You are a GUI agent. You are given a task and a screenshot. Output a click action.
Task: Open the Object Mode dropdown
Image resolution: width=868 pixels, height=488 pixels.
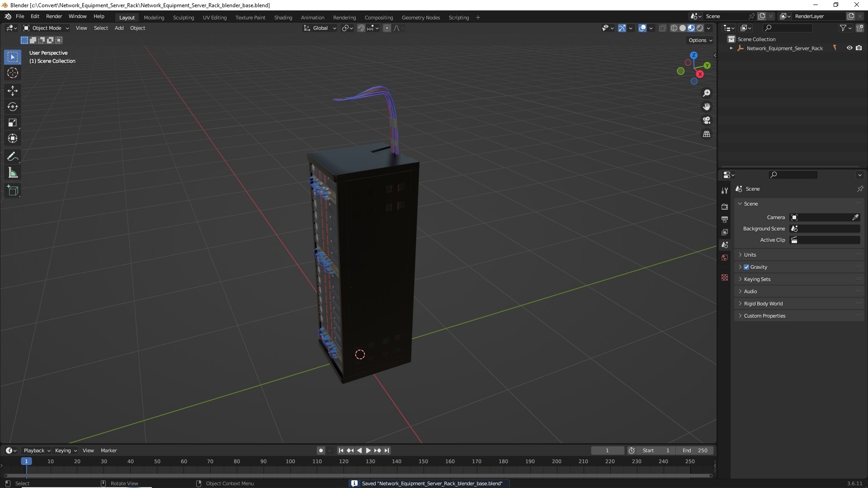point(46,28)
